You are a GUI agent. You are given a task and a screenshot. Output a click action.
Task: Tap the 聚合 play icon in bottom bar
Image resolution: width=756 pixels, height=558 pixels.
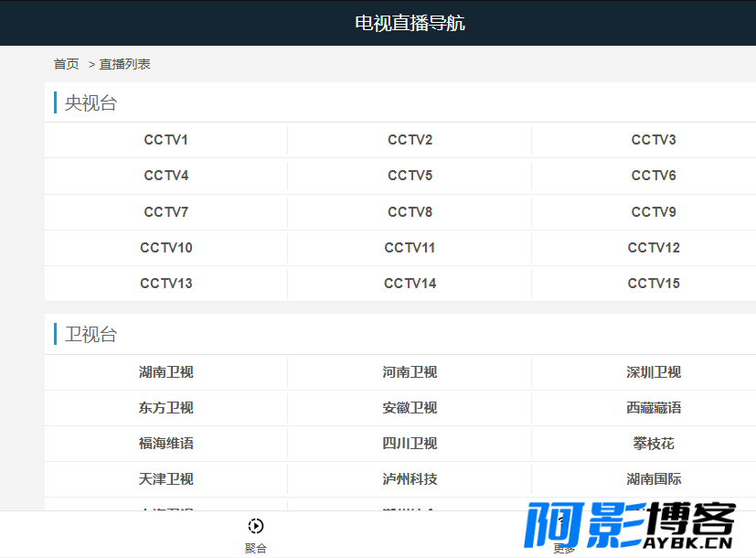(256, 526)
